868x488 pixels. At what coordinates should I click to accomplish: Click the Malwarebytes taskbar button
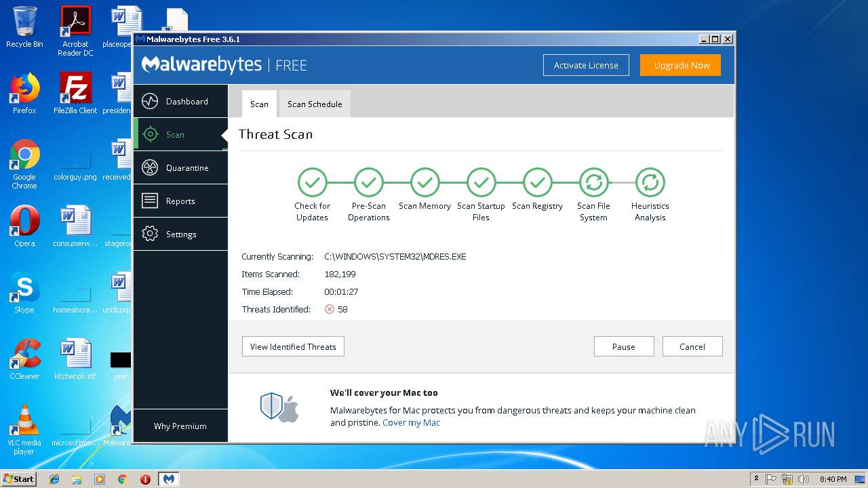click(169, 479)
